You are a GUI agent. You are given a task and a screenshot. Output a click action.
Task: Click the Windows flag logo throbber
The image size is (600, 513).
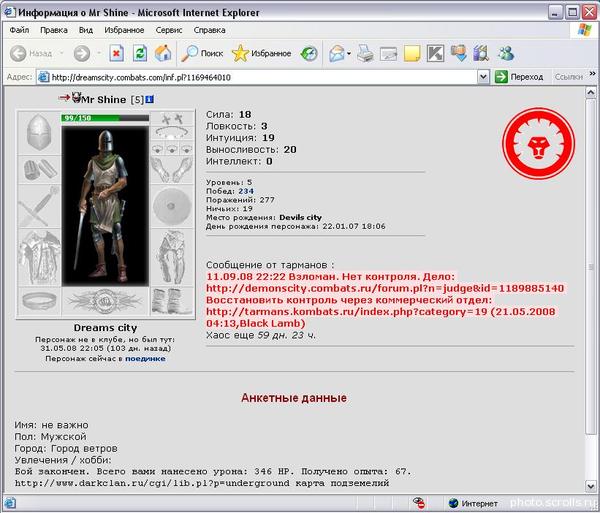point(584,30)
